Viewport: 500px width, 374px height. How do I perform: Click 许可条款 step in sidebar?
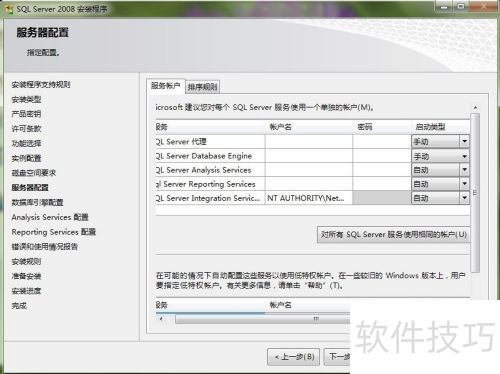[x=26, y=129]
